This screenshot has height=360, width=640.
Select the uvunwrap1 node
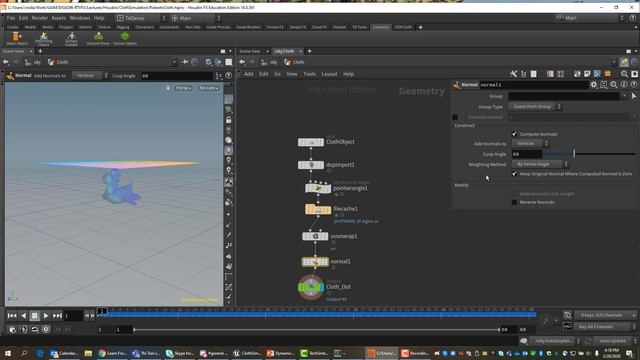click(x=315, y=236)
